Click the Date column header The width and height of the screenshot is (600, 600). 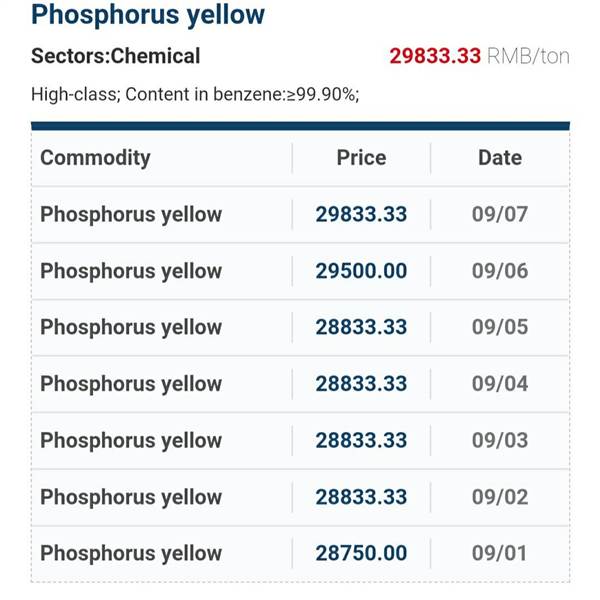coord(500,158)
